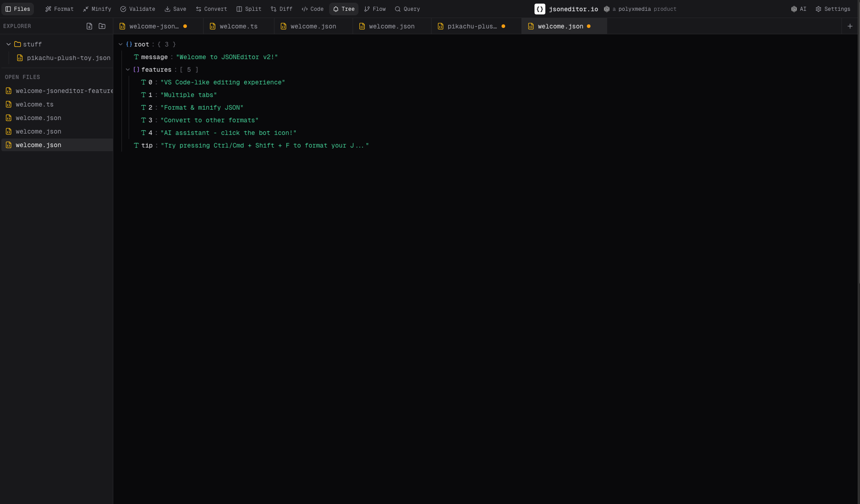
Task: Switch to Code view mode
Action: point(312,9)
